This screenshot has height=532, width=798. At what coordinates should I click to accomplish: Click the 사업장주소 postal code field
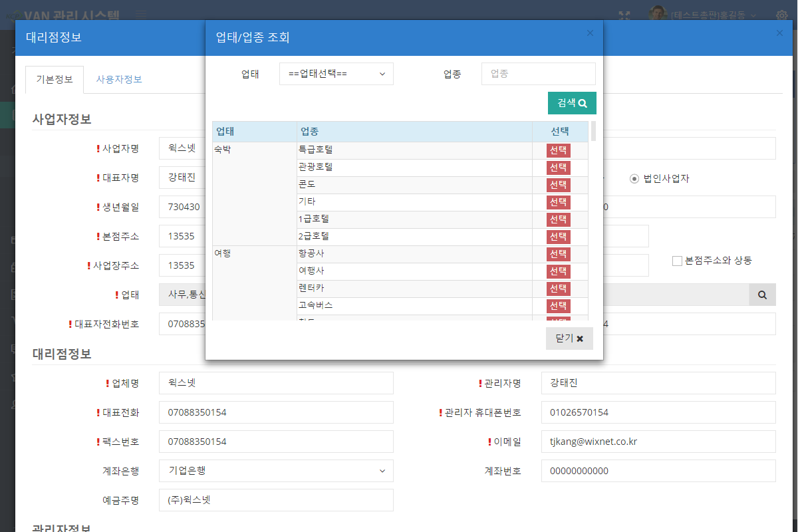(x=182, y=265)
